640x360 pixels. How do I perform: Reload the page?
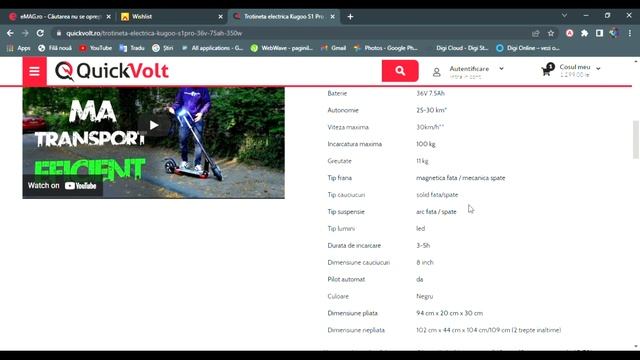(40, 33)
